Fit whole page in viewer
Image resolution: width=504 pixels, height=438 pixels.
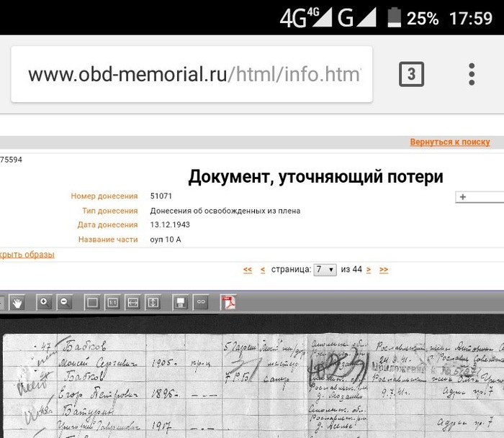pyautogui.click(x=92, y=302)
